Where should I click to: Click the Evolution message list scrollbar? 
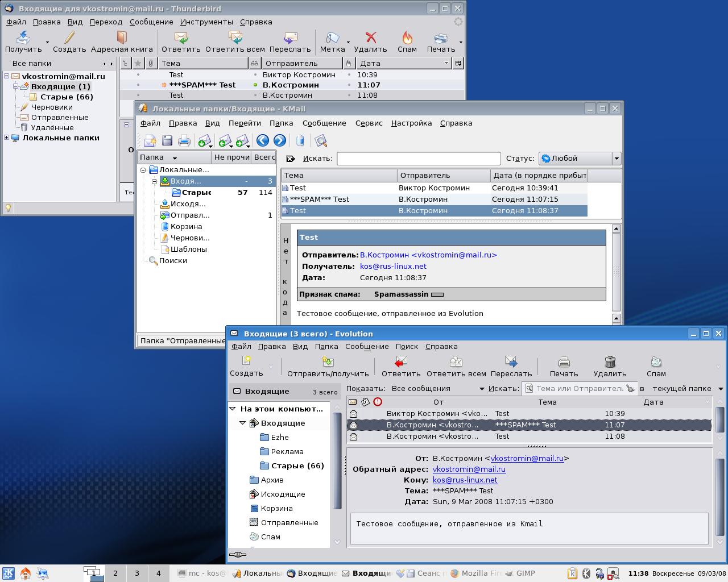(719, 420)
